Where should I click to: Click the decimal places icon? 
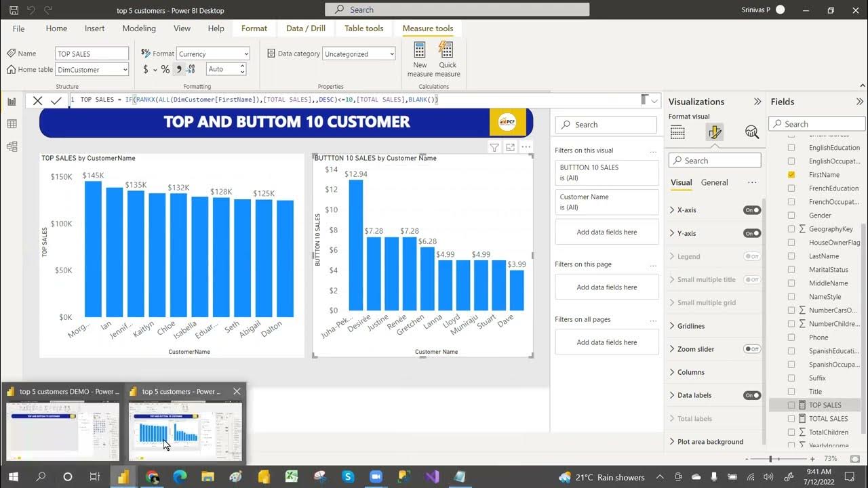point(191,69)
